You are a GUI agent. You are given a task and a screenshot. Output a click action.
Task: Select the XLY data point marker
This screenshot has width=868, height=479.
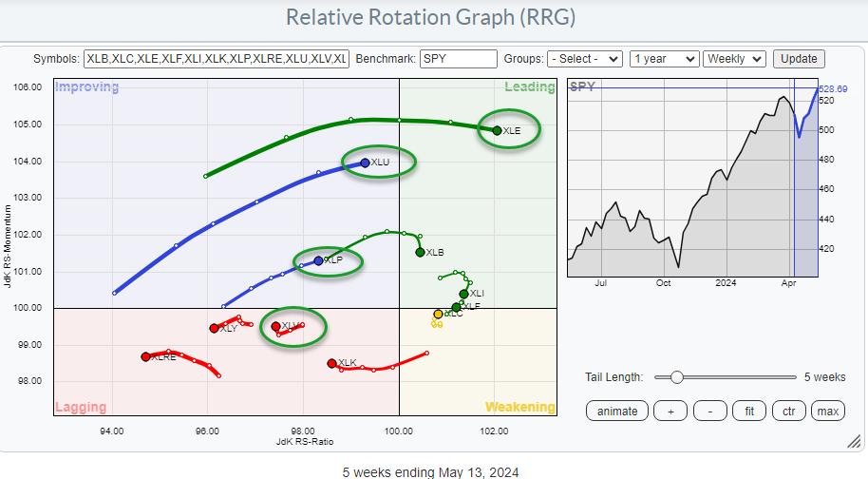tap(215, 328)
